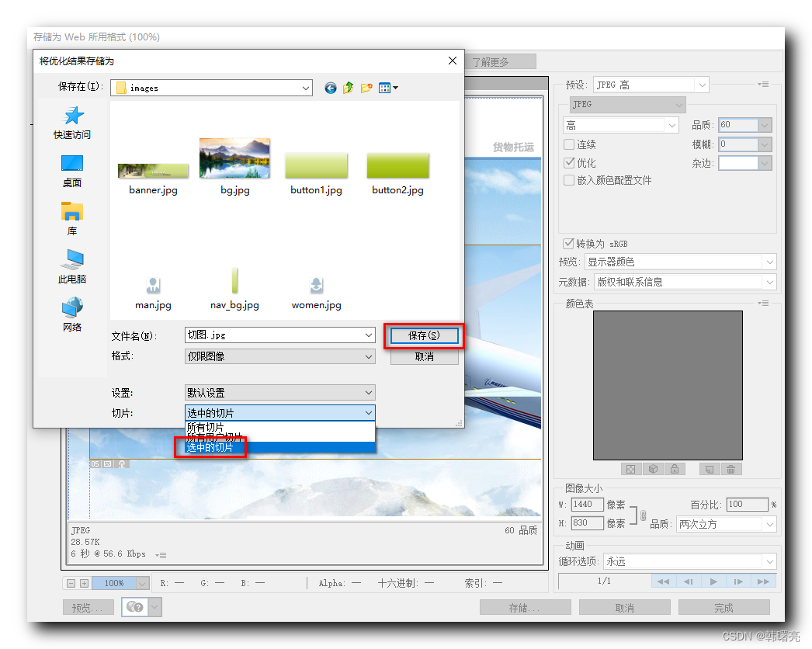
Task: Click the 文件名 filename text field
Action: pos(273,335)
